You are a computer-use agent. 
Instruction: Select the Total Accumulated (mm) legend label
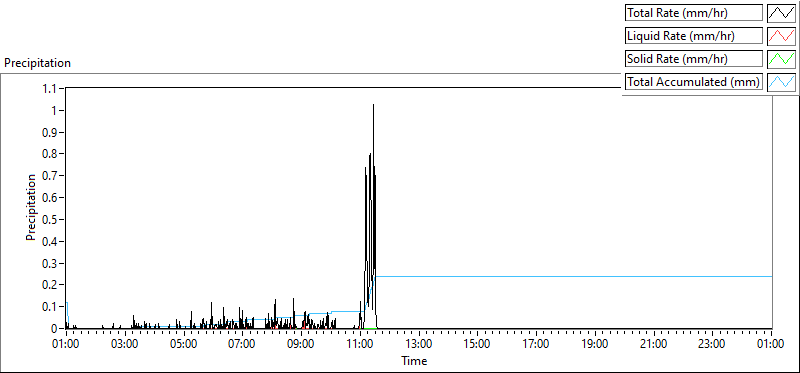coord(694,82)
